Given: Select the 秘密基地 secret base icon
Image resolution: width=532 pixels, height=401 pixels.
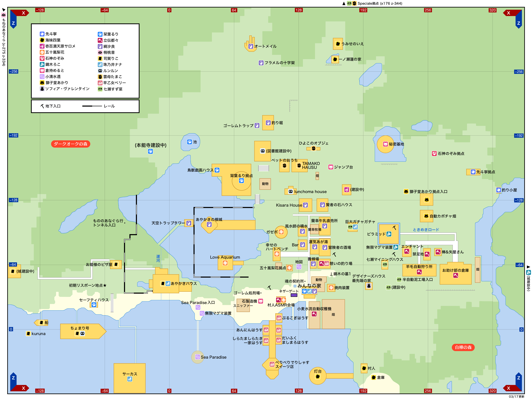Looking at the screenshot, I should (x=385, y=144).
